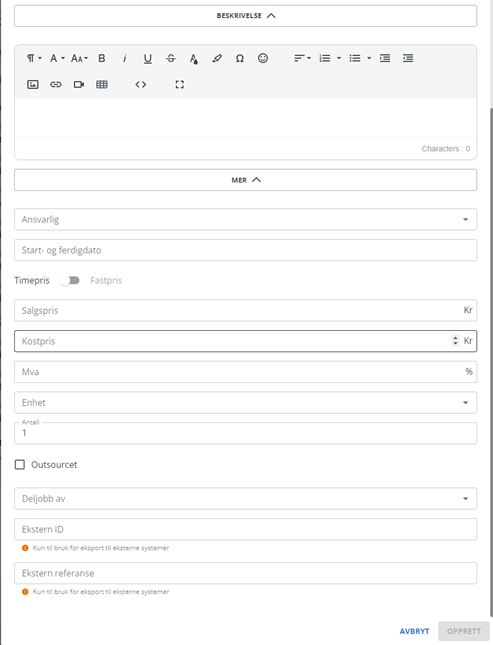The image size is (493, 645).
Task: Insert a video into the description
Action: coord(79,84)
